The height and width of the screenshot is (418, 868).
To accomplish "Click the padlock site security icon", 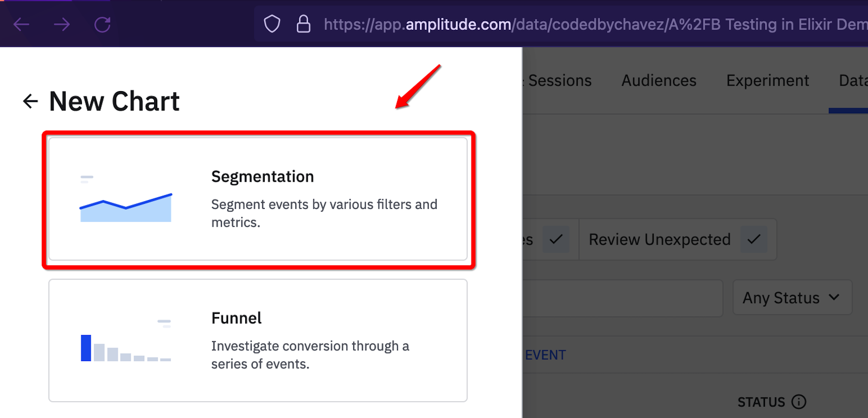I will pyautogui.click(x=303, y=24).
